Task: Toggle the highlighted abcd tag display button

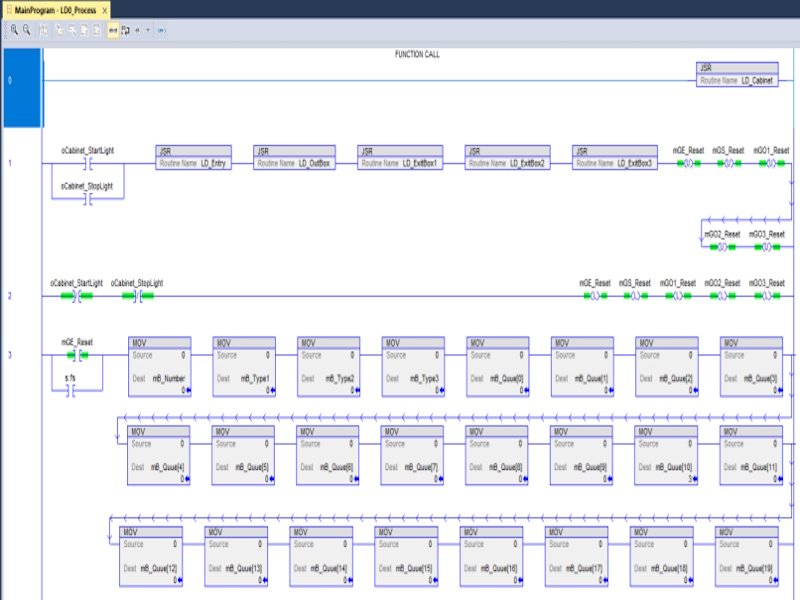Action: coord(112,30)
